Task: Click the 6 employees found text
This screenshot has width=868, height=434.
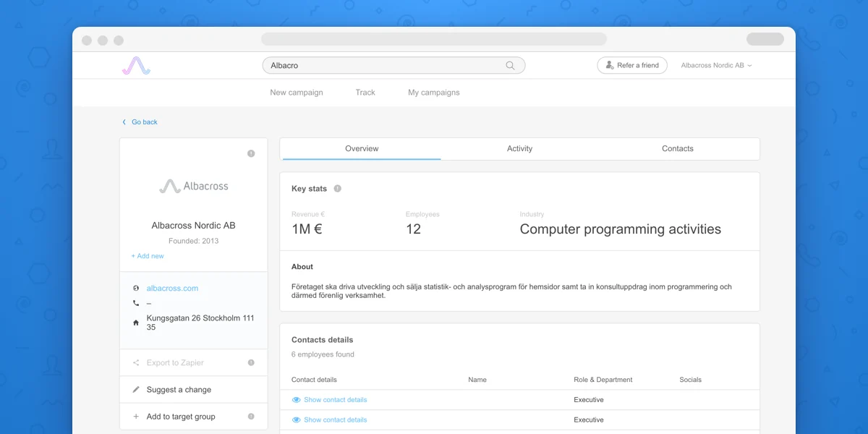Action: [323, 354]
